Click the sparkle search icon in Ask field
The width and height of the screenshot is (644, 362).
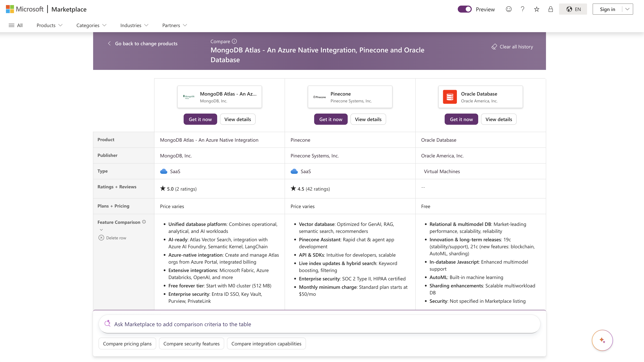[107, 324]
